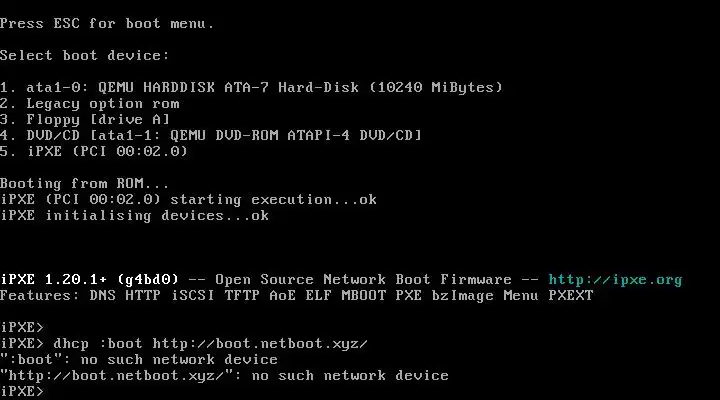Click the http://ipxe.org link
The height and width of the screenshot is (400, 720).
click(x=616, y=280)
